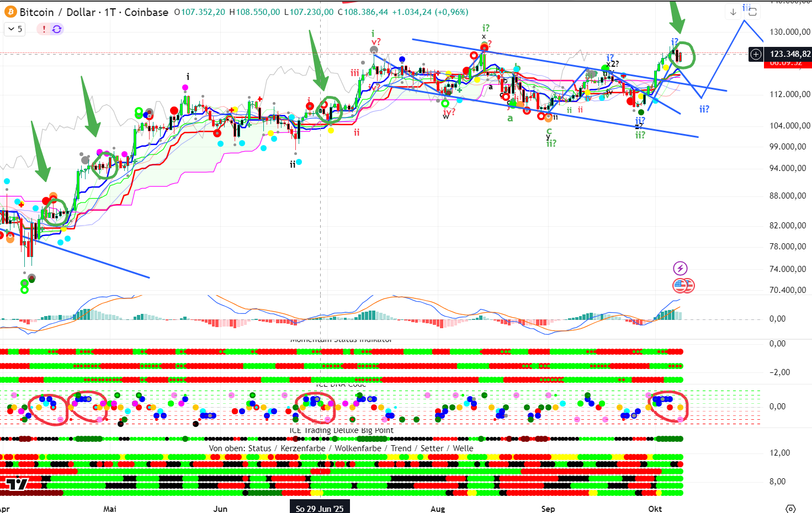Click the orange Bitcoin symbol logo

click(10, 12)
